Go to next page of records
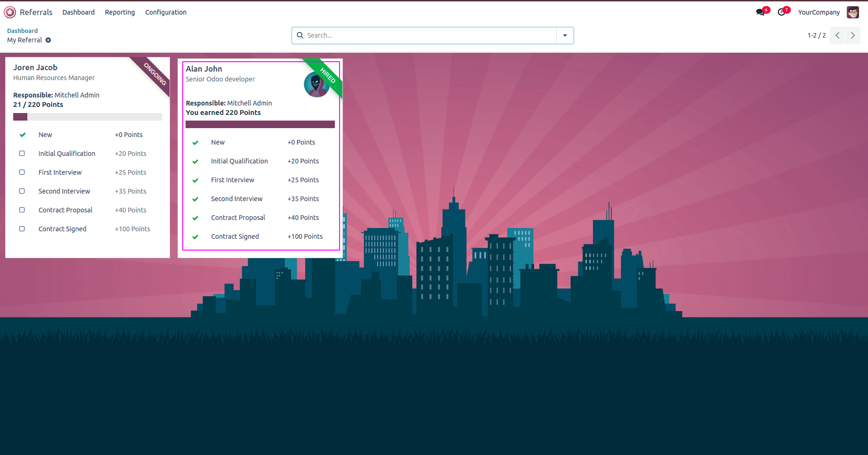 (x=853, y=35)
